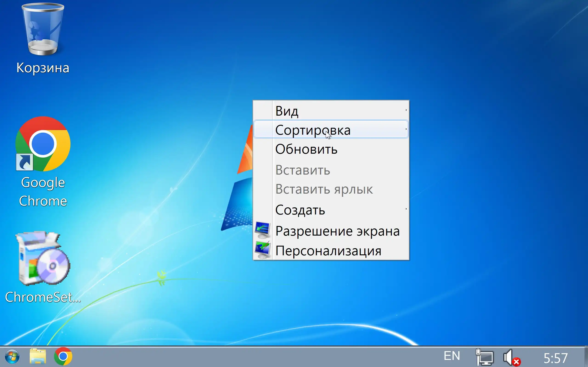Select the ChromeSetup installer desktop icon
Image resolution: width=588 pixels, height=367 pixels.
pyautogui.click(x=43, y=259)
